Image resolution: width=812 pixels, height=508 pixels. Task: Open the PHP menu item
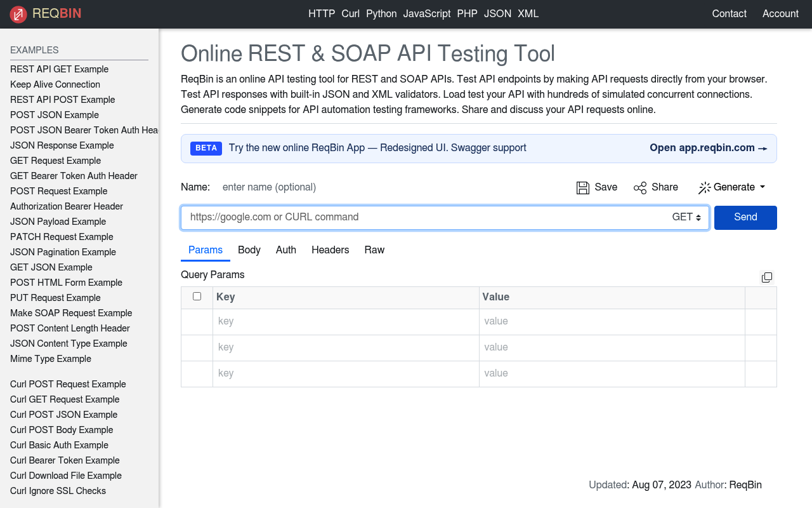(x=468, y=14)
